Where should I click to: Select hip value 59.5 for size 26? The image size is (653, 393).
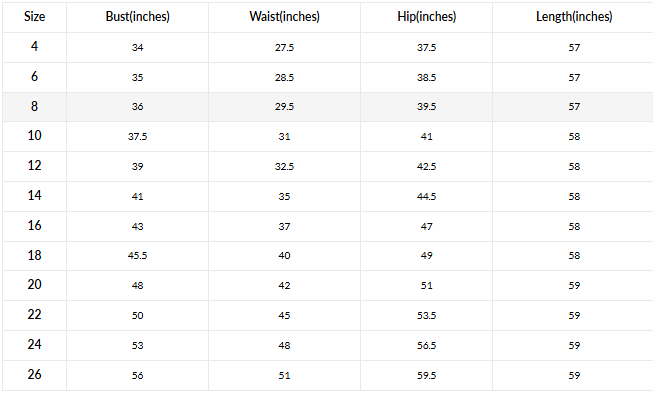426,376
